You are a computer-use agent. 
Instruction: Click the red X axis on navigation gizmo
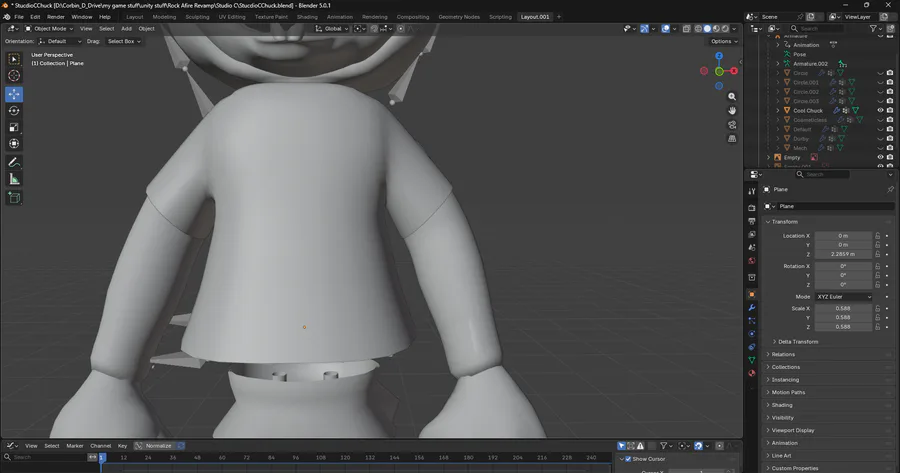pos(734,71)
